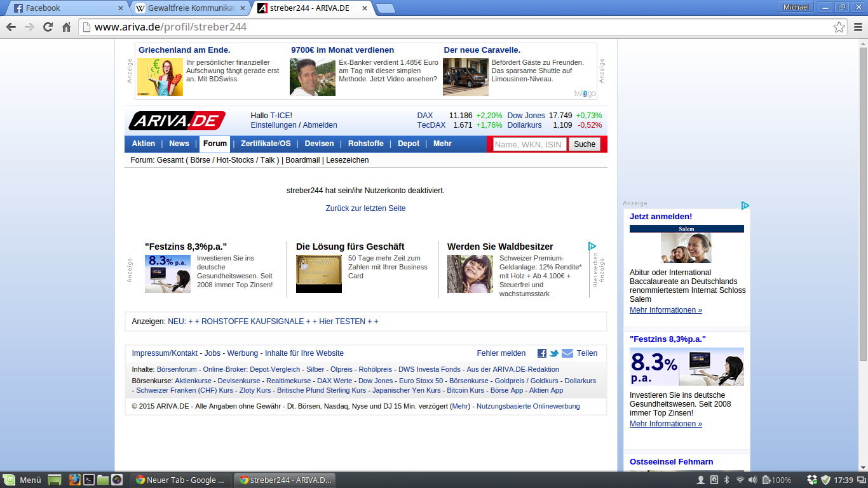Switch to the Gewaltfreie Kommunikation Wikipedia tab
Screen dimensions: 868x488
191,8
